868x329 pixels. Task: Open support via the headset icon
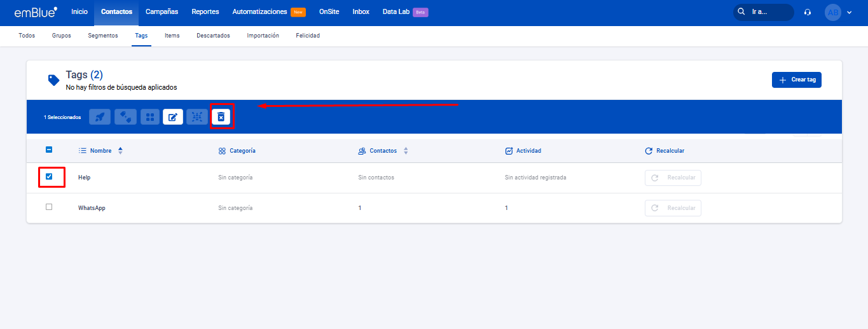[x=808, y=12]
